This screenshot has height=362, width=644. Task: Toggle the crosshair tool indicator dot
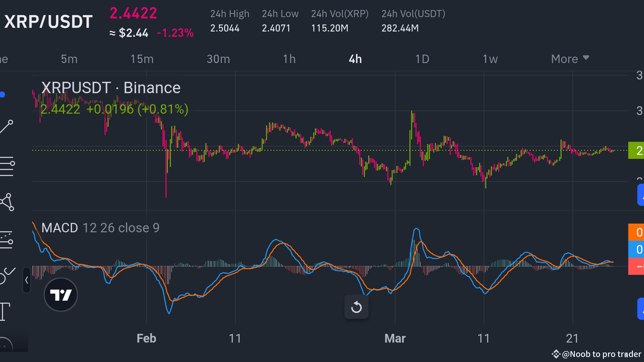pos(3,95)
